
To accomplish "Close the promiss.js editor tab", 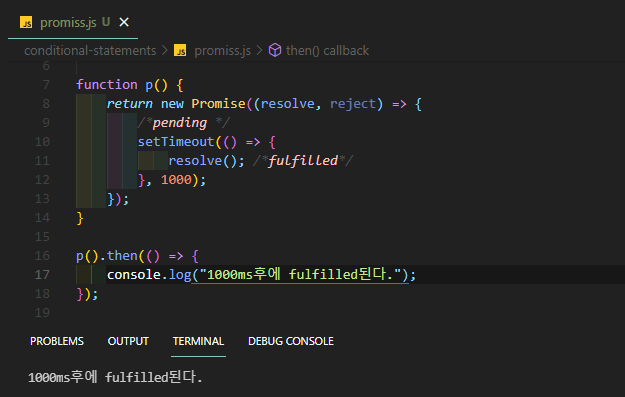I will (x=124, y=22).
